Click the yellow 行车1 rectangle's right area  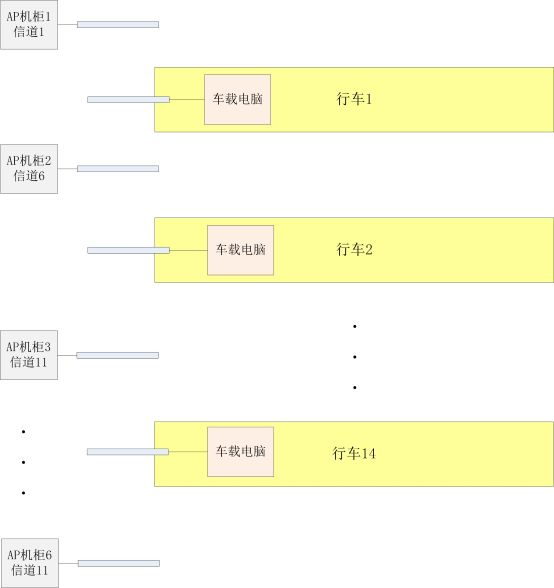click(469, 100)
